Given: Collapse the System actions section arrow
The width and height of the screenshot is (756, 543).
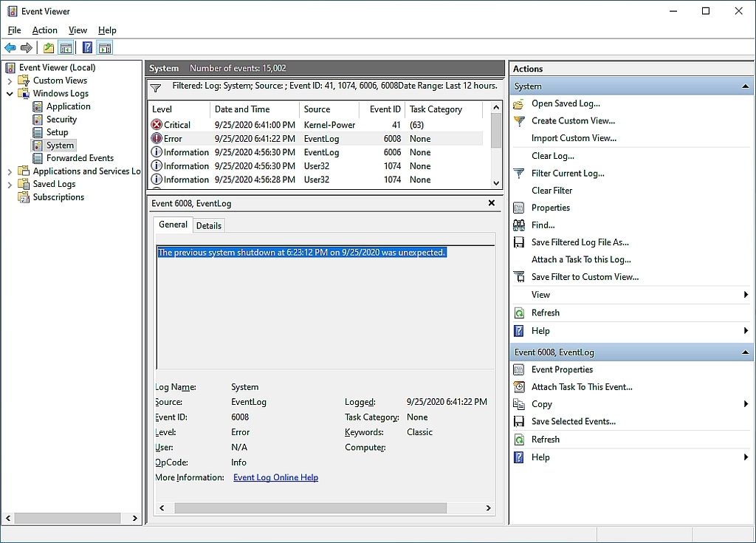Looking at the screenshot, I should 745,86.
